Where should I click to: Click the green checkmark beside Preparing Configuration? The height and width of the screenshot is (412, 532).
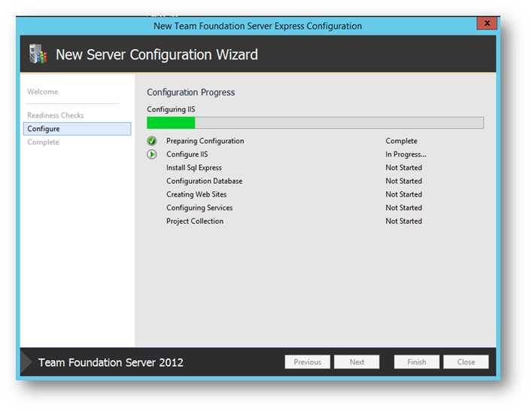152,141
